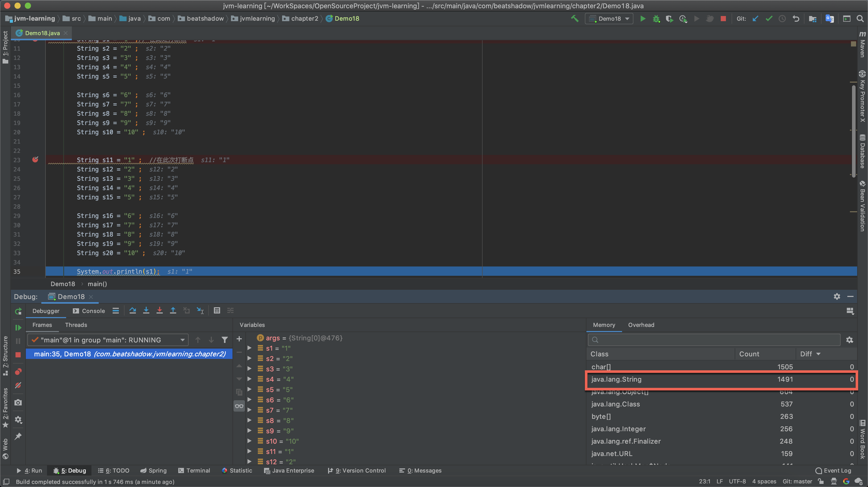This screenshot has height=487, width=868.
Task: Open the main thread selector dropdown
Action: pos(108,340)
